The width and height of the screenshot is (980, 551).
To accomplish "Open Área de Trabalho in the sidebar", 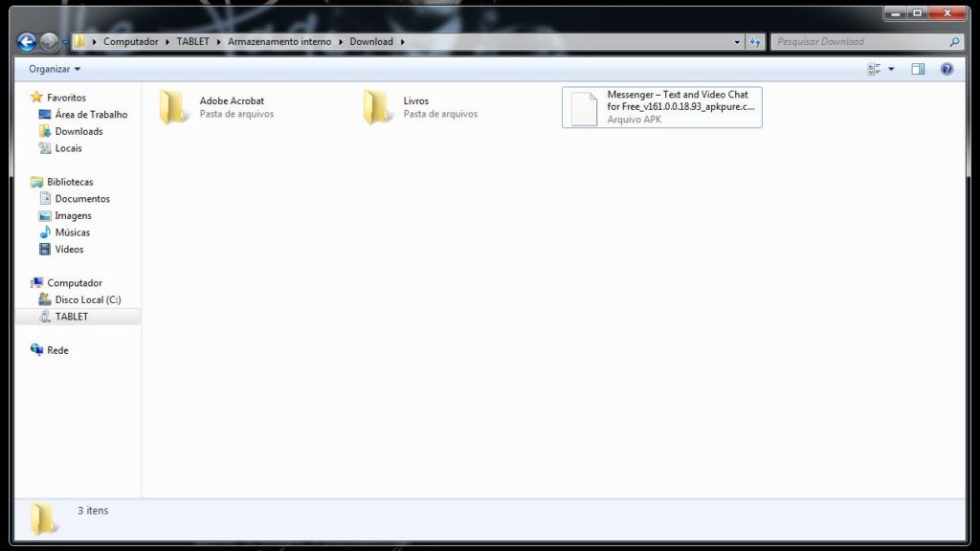I will [91, 115].
